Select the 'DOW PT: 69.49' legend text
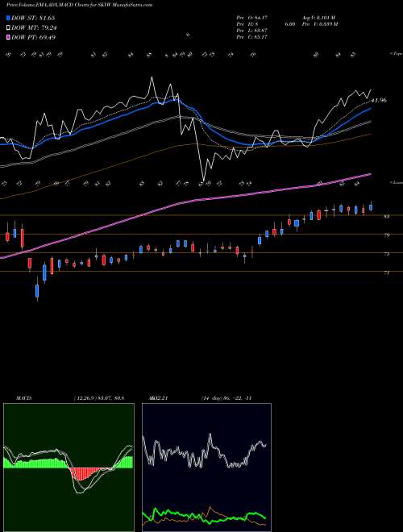 (x=34, y=37)
